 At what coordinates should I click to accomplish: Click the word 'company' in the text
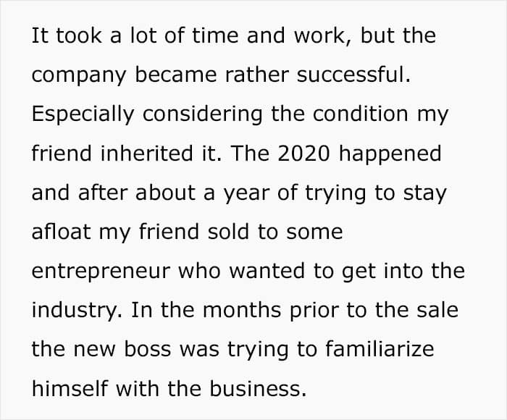[x=78, y=75]
